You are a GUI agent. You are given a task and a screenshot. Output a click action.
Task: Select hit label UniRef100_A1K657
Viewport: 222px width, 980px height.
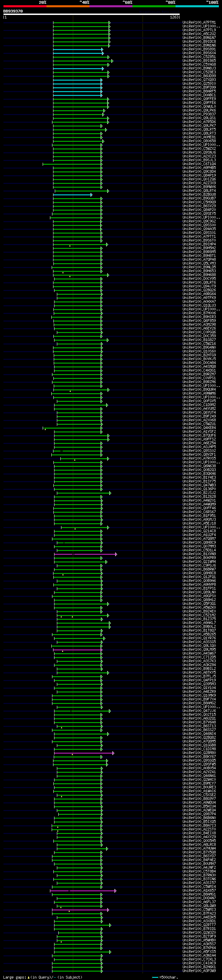[x=199, y=890]
